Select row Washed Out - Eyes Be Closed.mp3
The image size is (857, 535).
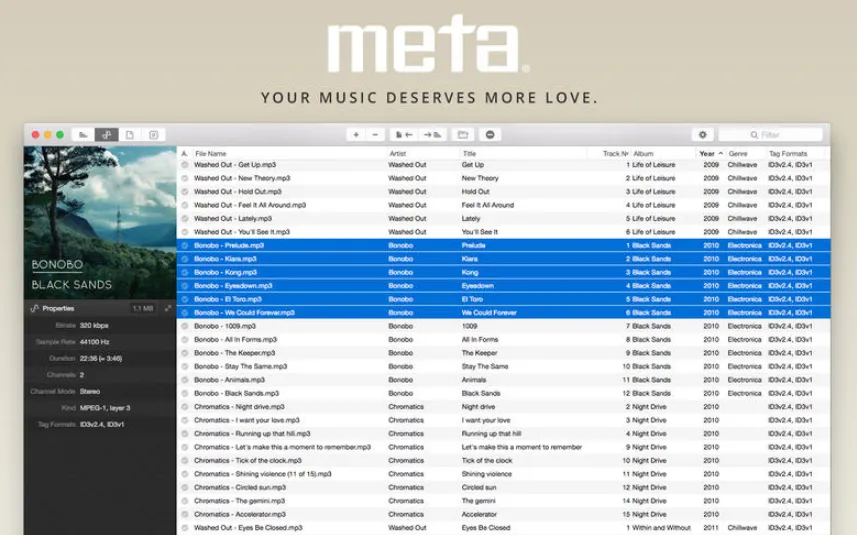(503, 528)
